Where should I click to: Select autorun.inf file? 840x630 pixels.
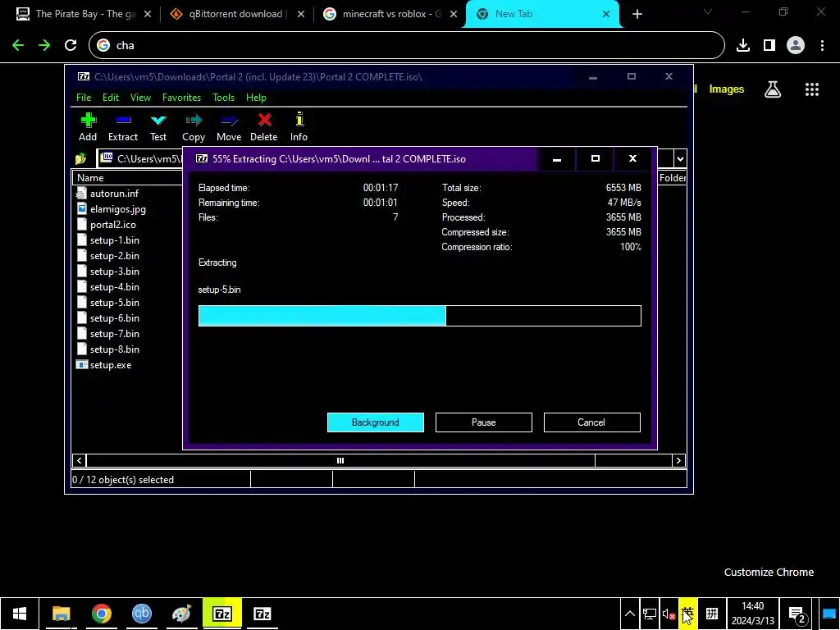tap(114, 194)
